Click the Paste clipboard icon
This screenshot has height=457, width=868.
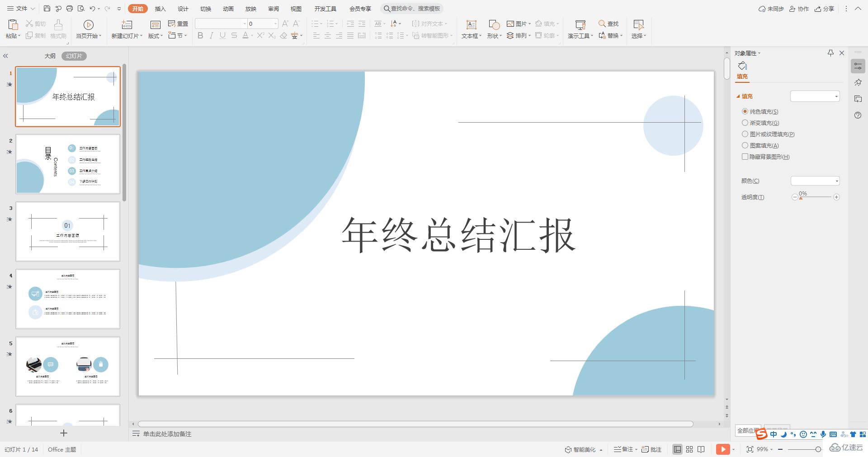click(13, 24)
